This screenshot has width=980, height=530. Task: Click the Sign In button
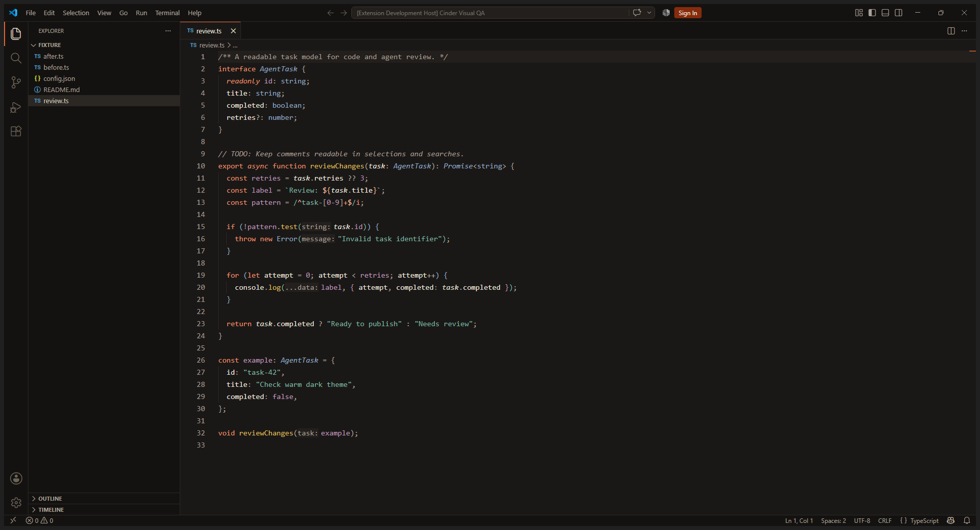tap(688, 13)
